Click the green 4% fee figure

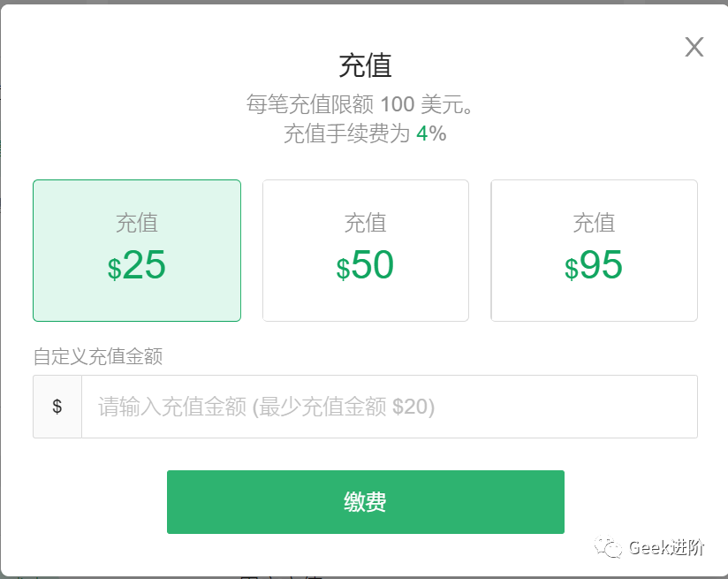(x=431, y=133)
